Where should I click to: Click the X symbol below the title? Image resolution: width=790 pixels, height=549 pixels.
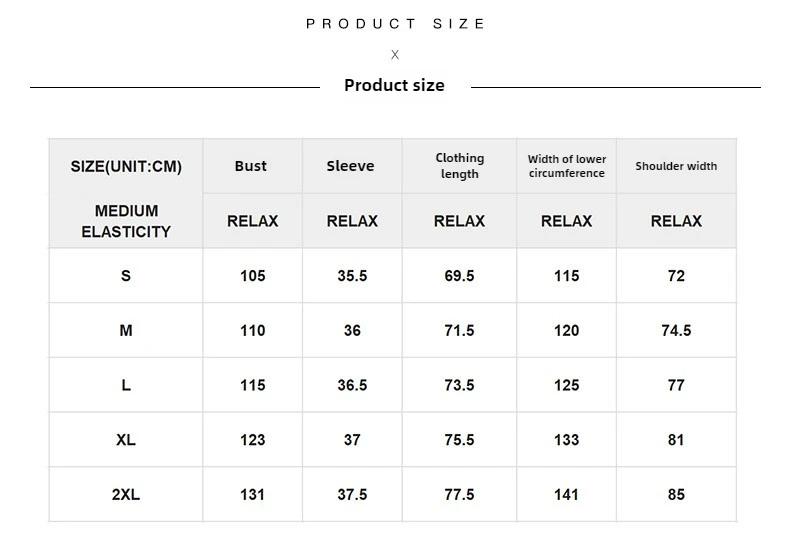click(395, 55)
